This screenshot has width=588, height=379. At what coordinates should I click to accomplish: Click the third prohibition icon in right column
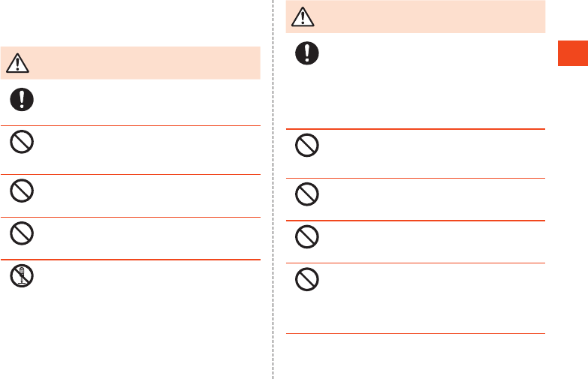308,237
